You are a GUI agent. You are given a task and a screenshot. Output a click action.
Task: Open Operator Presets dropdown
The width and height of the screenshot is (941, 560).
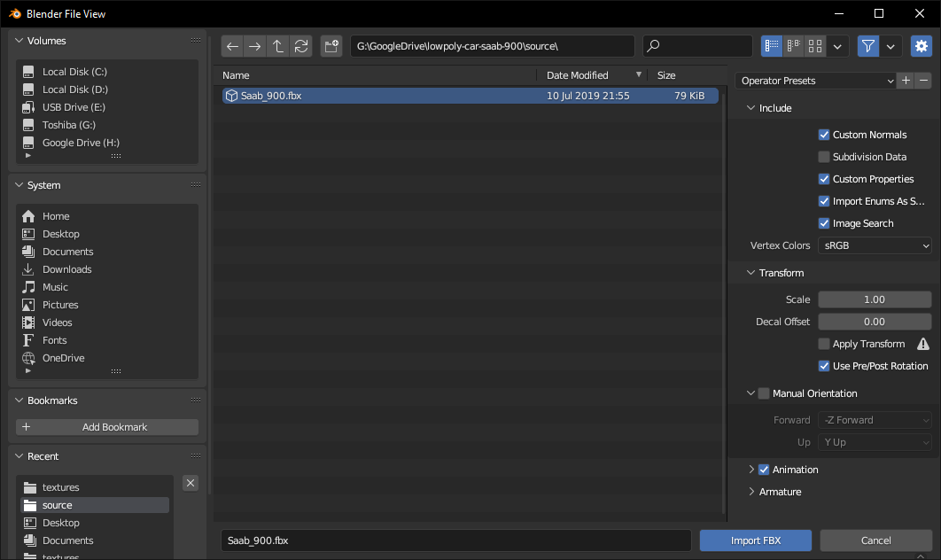click(x=815, y=81)
